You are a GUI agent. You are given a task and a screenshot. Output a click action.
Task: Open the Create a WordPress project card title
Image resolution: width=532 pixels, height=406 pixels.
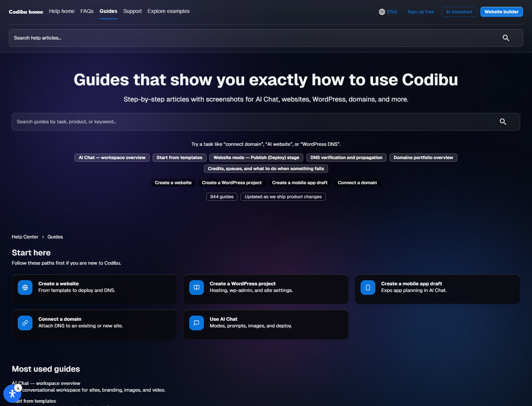(243, 284)
